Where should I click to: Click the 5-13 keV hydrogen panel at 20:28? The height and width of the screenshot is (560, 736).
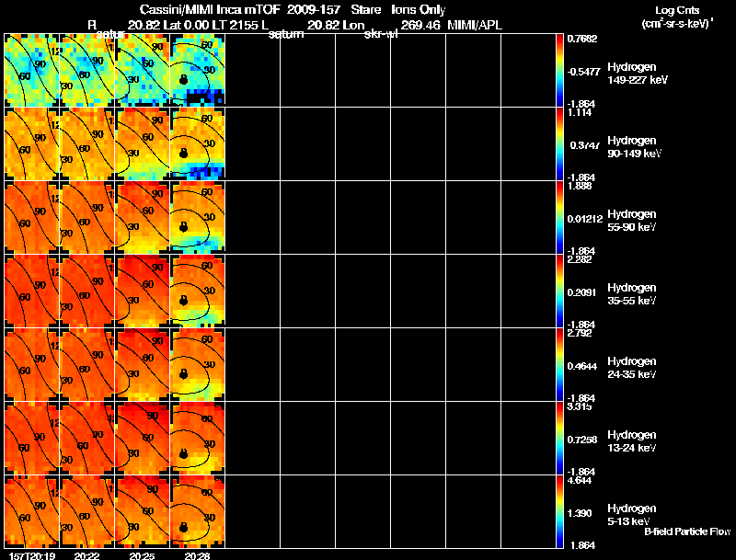coord(198,511)
